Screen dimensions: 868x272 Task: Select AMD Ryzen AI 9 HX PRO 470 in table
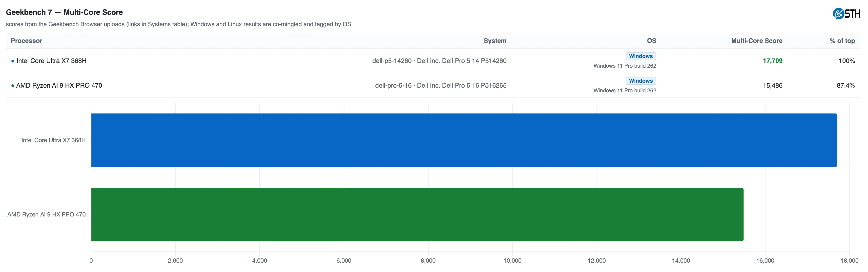[59, 85]
